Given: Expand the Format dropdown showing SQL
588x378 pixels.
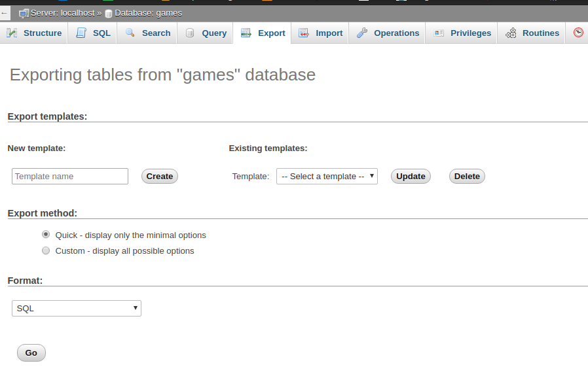Looking at the screenshot, I should point(77,308).
